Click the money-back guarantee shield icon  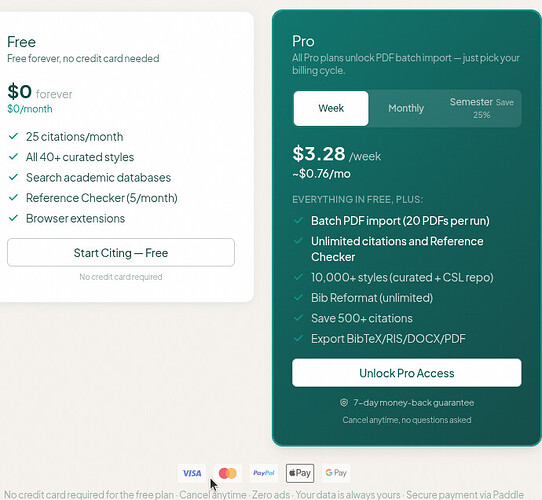(x=344, y=402)
